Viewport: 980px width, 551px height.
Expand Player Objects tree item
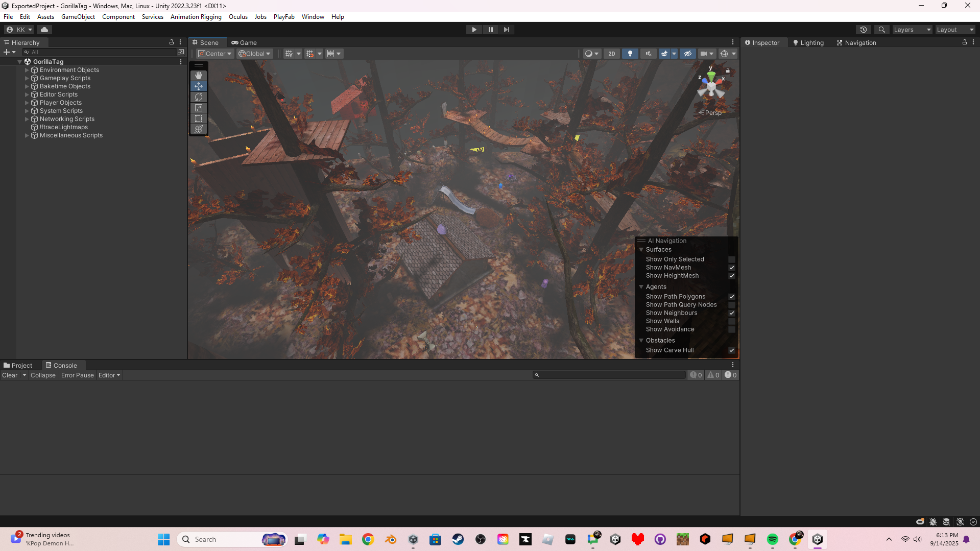coord(27,103)
